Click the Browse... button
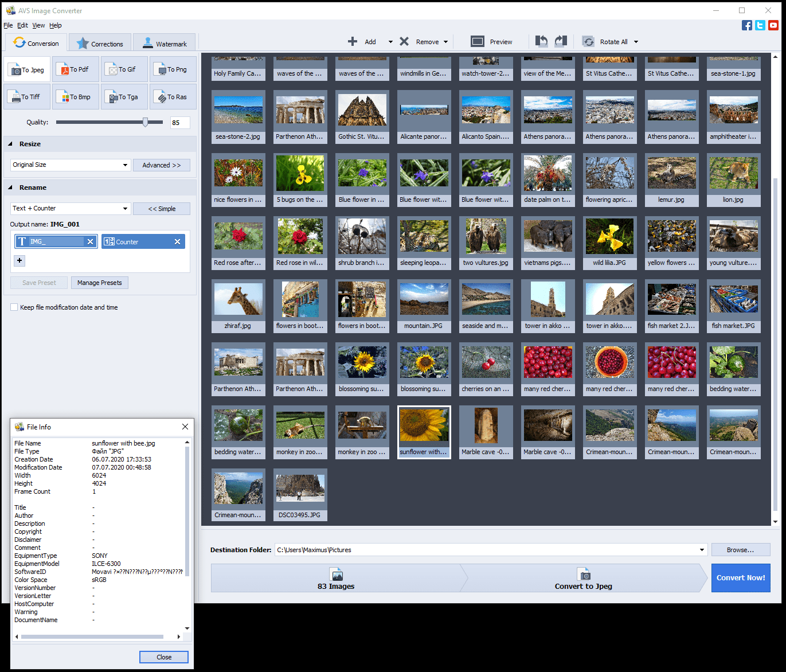The height and width of the screenshot is (672, 786). pos(740,550)
